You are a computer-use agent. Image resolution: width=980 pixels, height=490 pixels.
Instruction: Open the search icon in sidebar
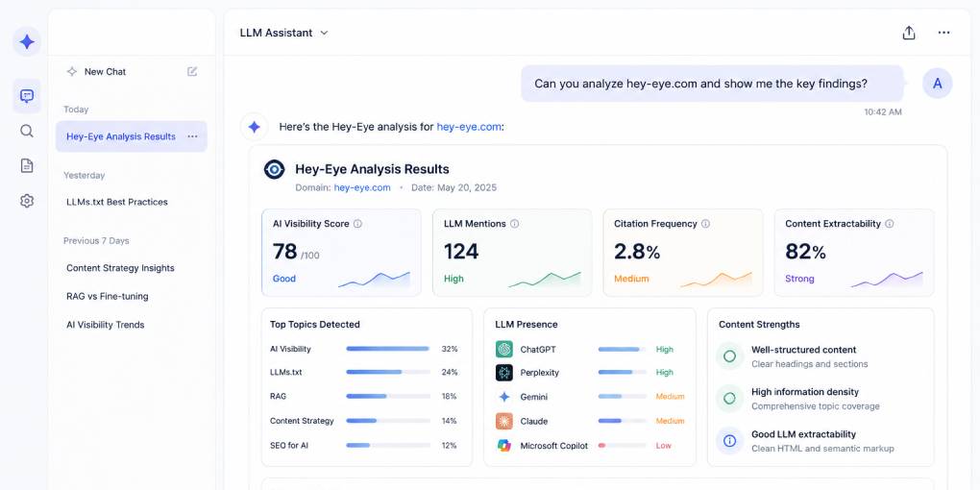[x=27, y=131]
